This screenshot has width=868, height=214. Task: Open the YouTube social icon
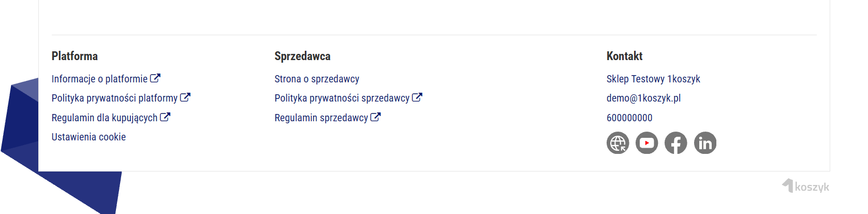point(646,143)
